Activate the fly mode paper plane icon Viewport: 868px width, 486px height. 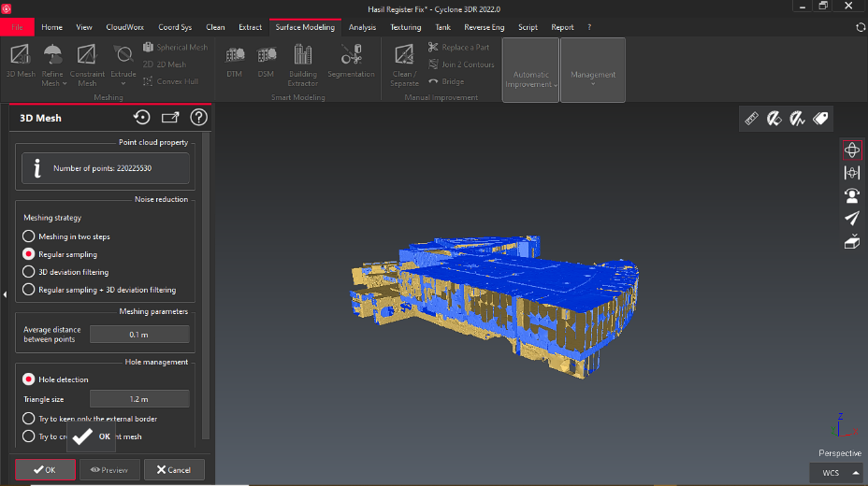(852, 219)
